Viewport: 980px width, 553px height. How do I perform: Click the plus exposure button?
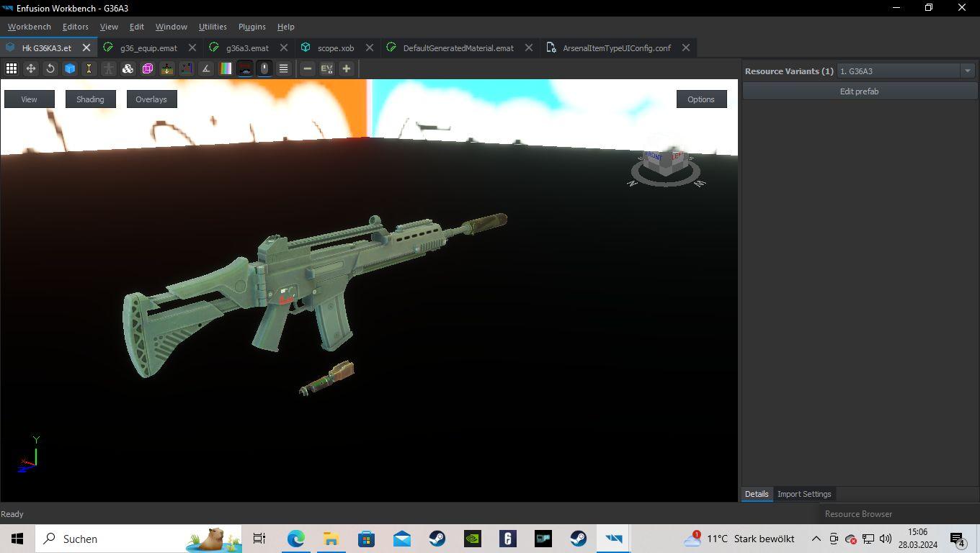click(347, 68)
